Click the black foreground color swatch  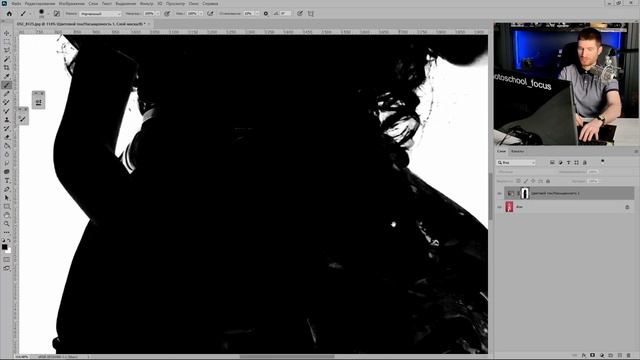tap(4, 247)
